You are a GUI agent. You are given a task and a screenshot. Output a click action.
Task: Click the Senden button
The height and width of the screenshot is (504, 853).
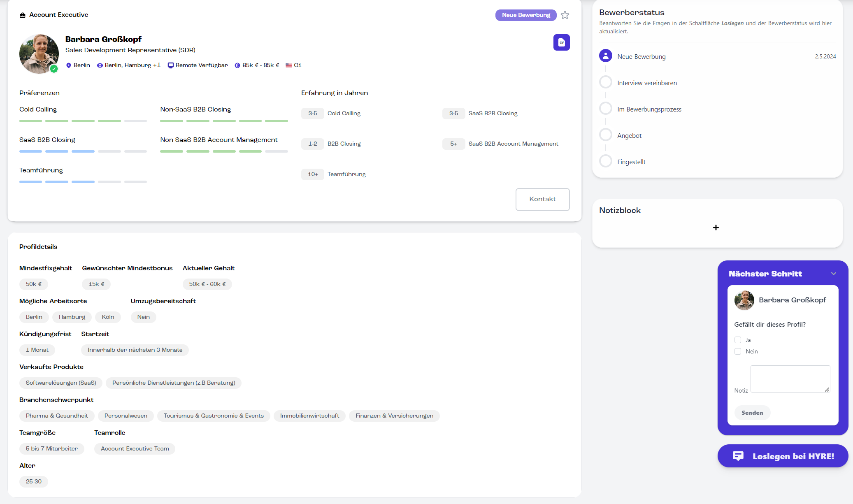click(x=752, y=413)
